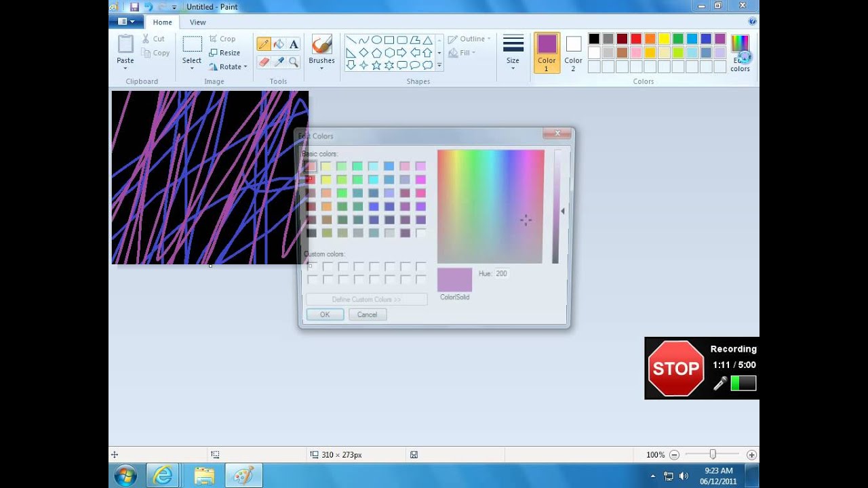Confirm the Edit Colors dialog with OK
The width and height of the screenshot is (868, 488).
click(x=325, y=314)
